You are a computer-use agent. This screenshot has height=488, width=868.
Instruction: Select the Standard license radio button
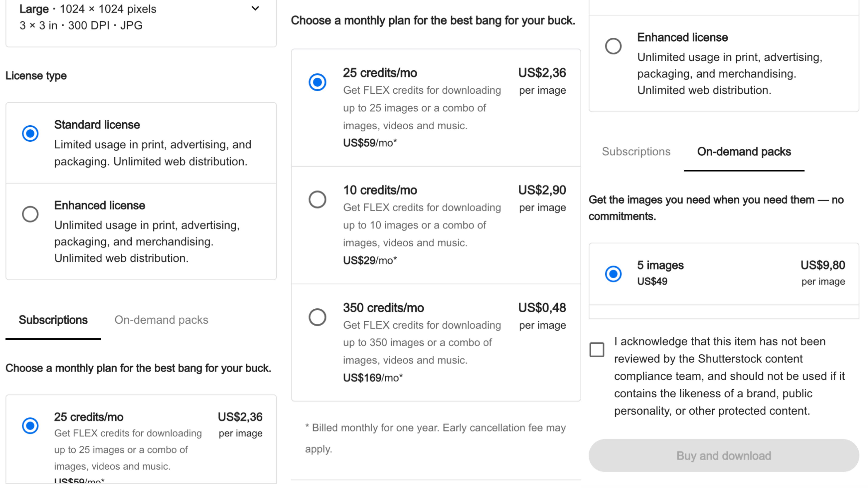[x=30, y=133]
